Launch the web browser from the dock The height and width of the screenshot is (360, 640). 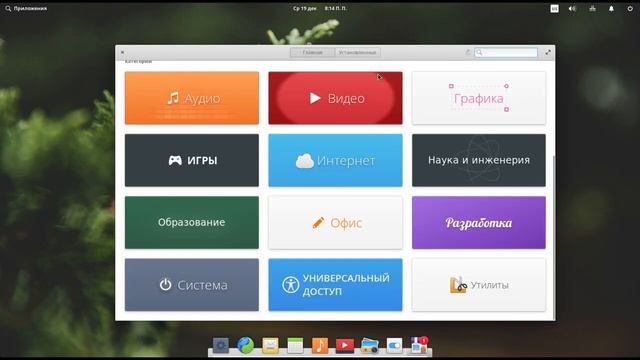(x=245, y=345)
